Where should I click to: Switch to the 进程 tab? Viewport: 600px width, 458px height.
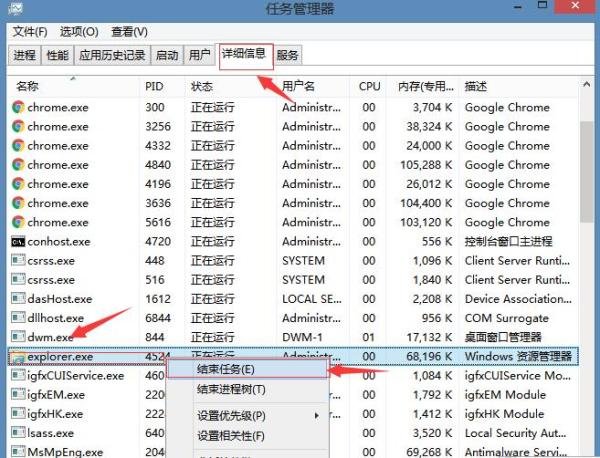point(24,55)
